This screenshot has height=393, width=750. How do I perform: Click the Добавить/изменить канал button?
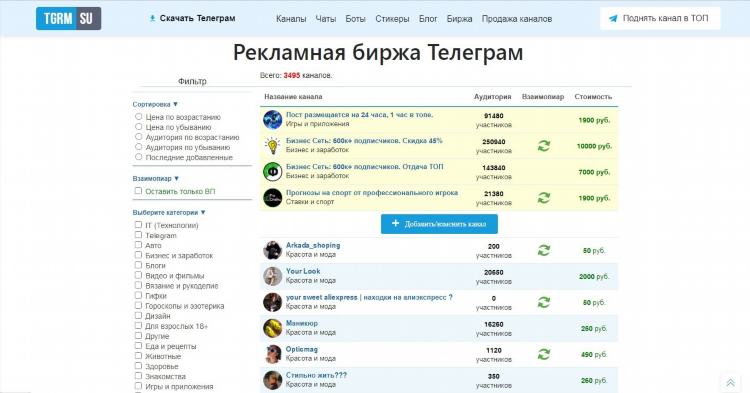(439, 224)
